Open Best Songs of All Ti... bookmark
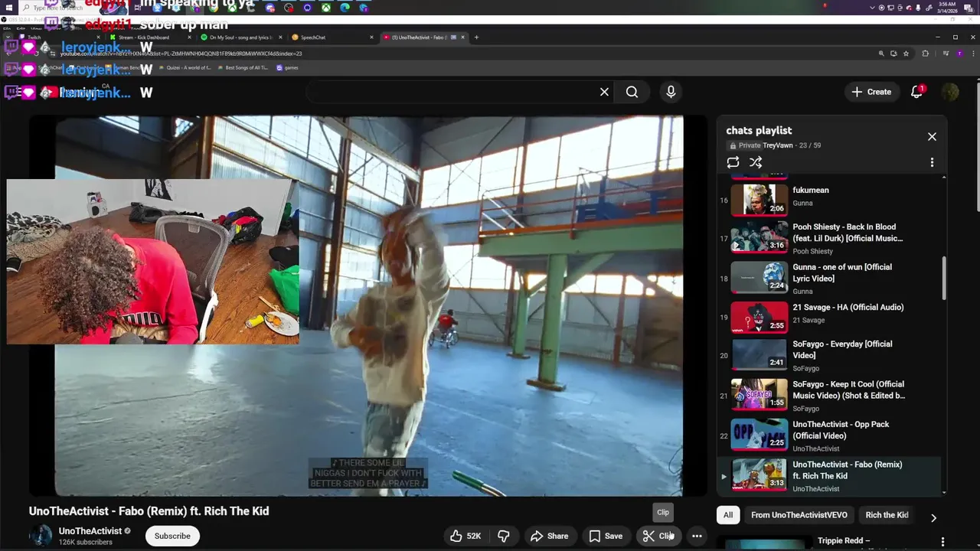This screenshot has width=980, height=551. click(x=242, y=67)
